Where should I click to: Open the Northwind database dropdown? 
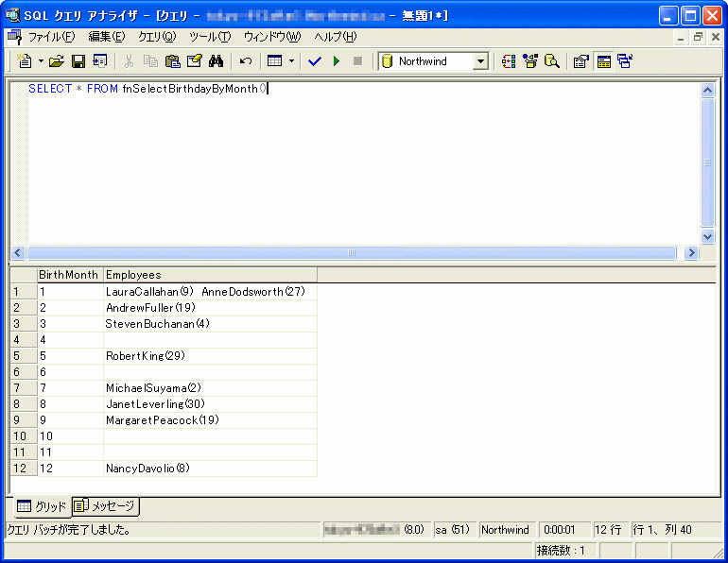click(481, 61)
